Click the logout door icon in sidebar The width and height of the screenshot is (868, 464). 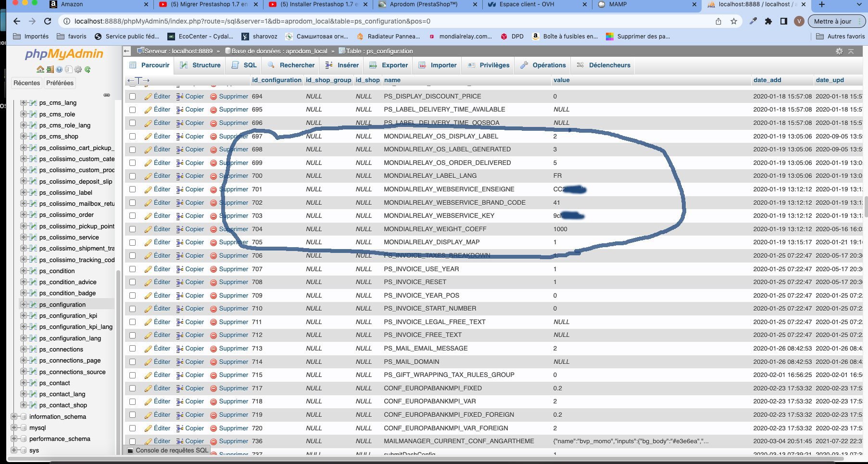point(50,69)
